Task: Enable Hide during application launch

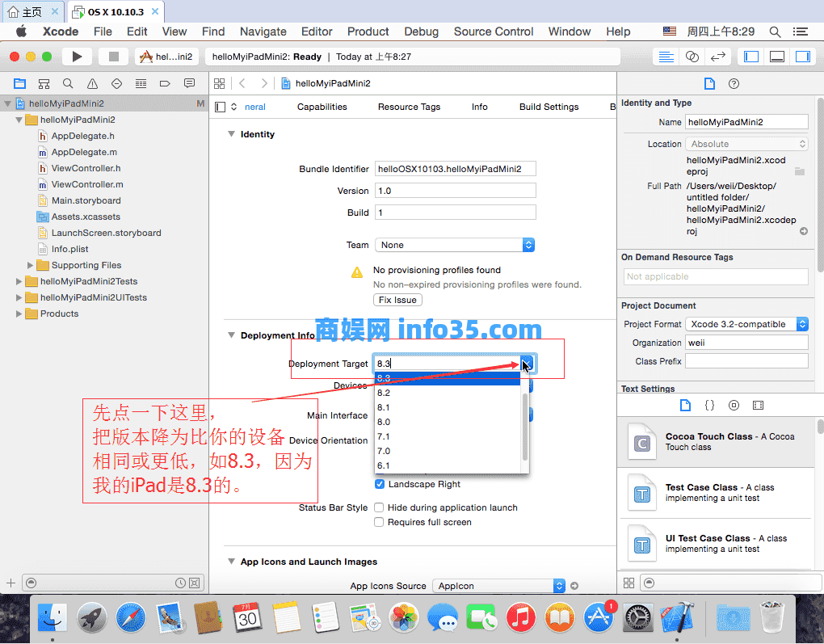Action: tap(378, 507)
